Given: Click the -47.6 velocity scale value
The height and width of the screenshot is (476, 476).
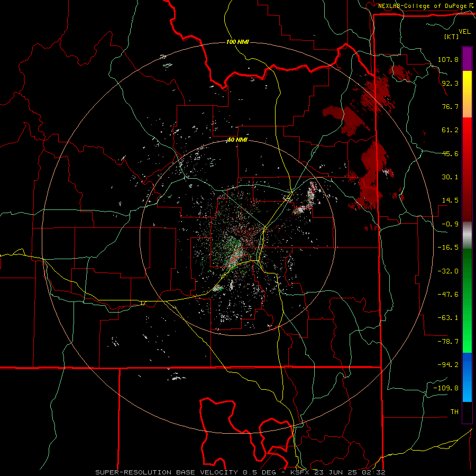Looking at the screenshot, I should click(x=448, y=295).
